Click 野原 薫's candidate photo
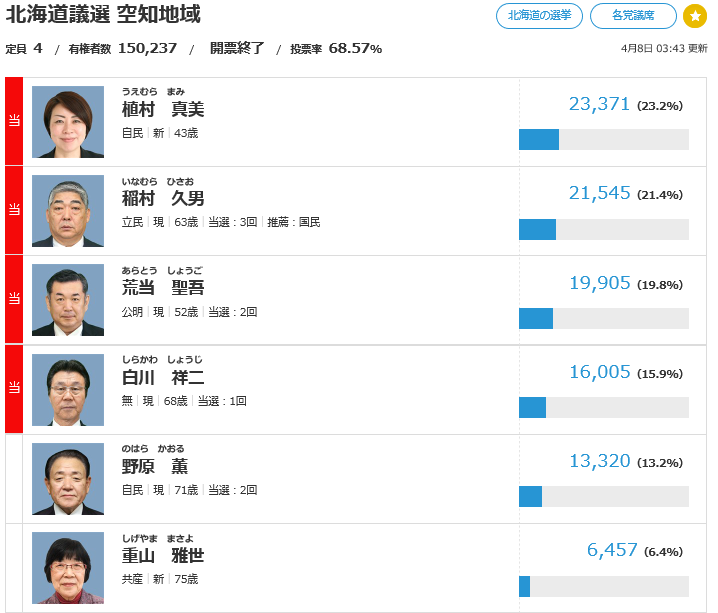The width and height of the screenshot is (718, 613). tap(68, 479)
